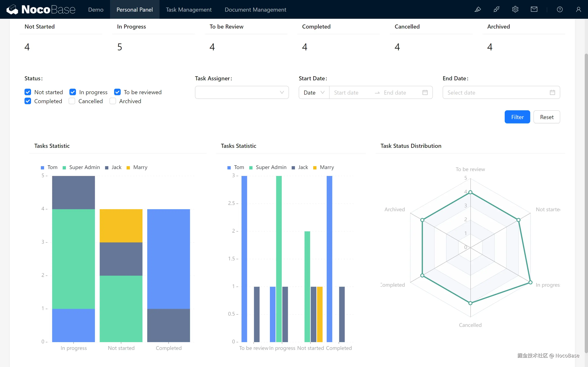Expand the Task Assigner dropdown
588x367 pixels.
242,93
